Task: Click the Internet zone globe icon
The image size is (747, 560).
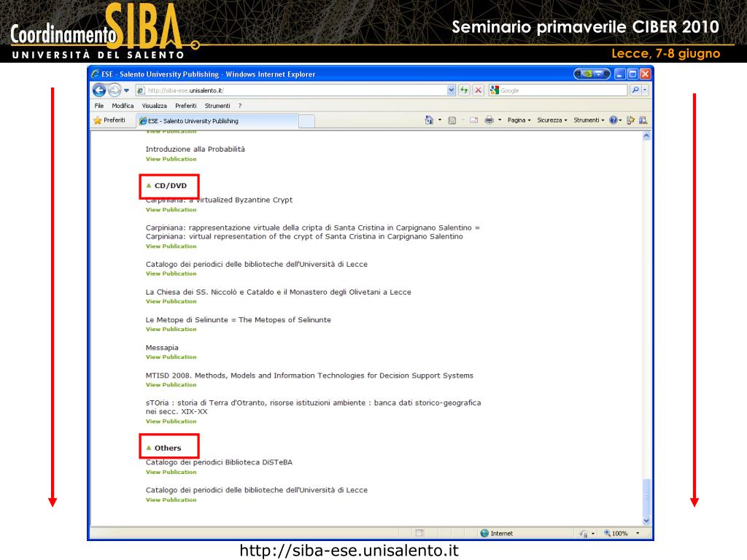Action: pyautogui.click(x=484, y=533)
